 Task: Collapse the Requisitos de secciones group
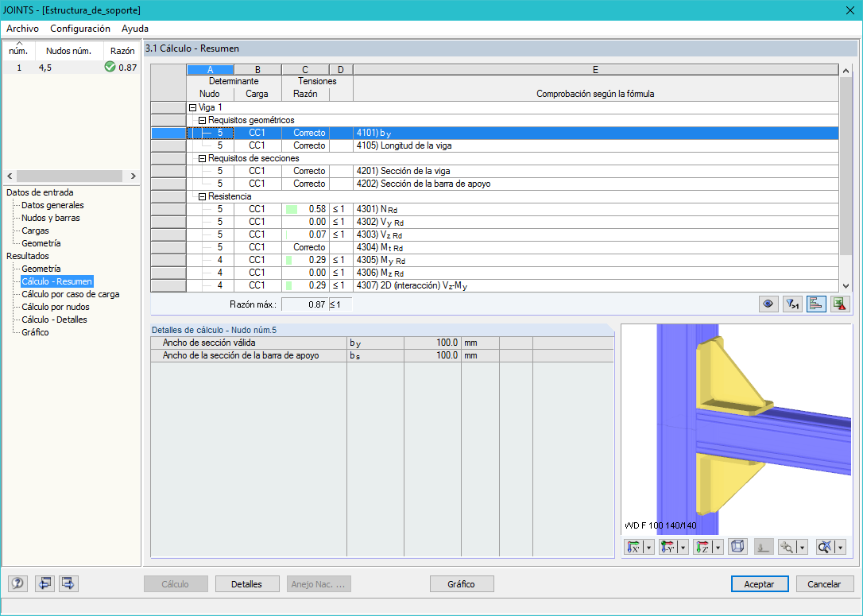202,158
